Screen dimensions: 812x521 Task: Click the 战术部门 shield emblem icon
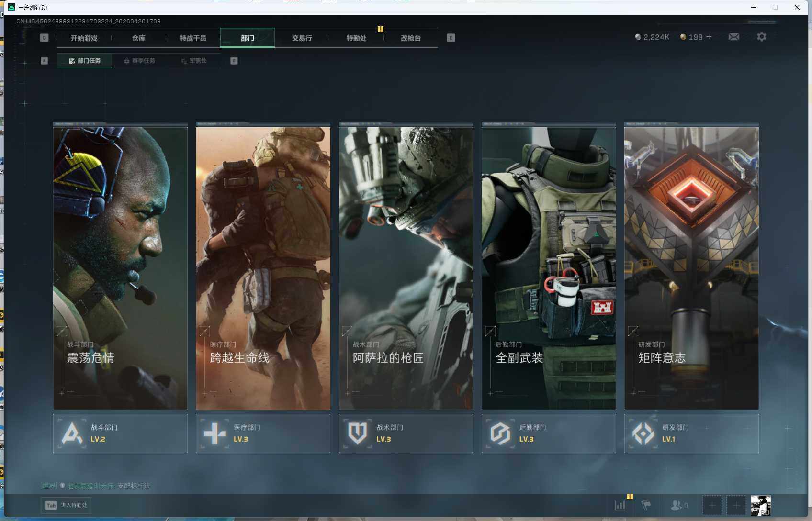[357, 433]
